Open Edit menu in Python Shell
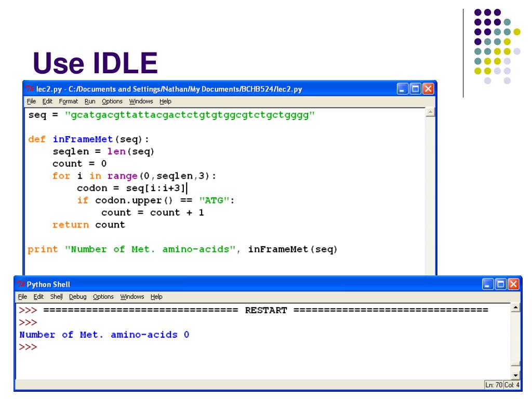The width and height of the screenshot is (532, 399). click(x=38, y=297)
